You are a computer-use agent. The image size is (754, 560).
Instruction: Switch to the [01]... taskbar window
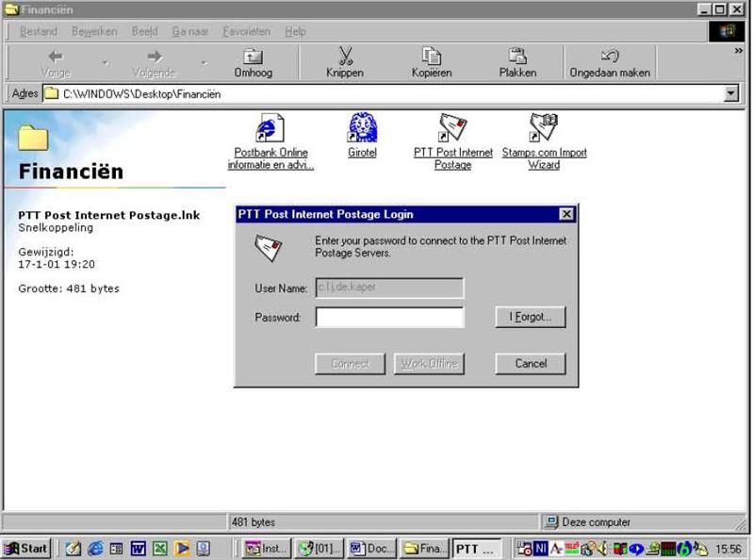tap(319, 549)
